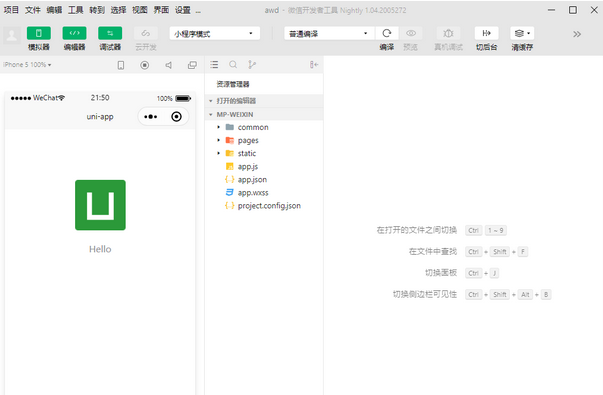Open the 选择 menu

tap(118, 10)
